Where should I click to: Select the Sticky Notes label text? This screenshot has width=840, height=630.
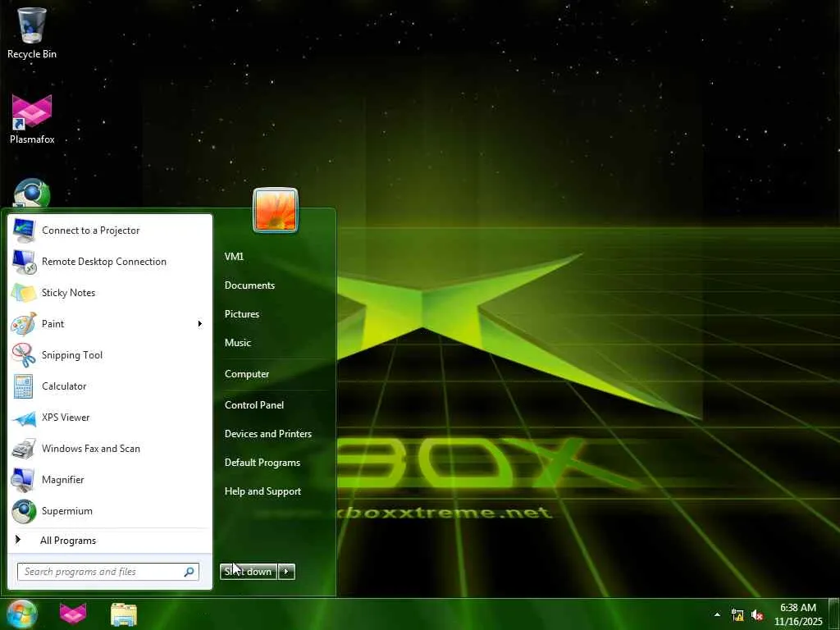pos(69,293)
